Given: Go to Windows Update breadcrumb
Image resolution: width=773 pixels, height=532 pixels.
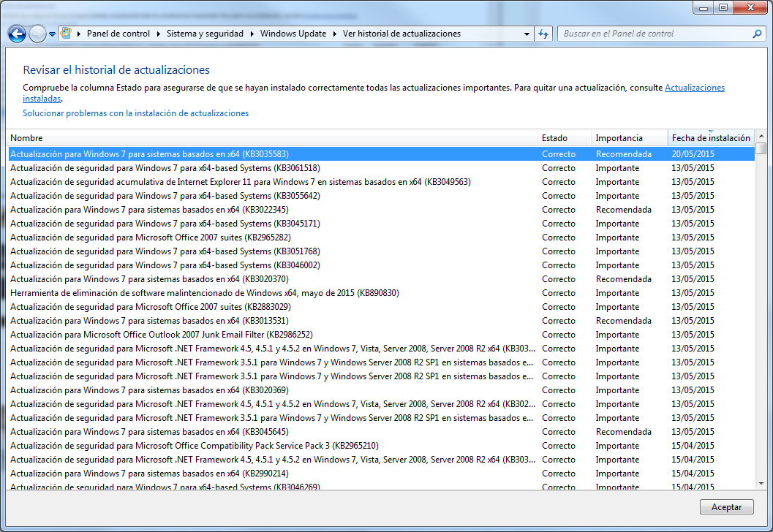Looking at the screenshot, I should point(293,34).
